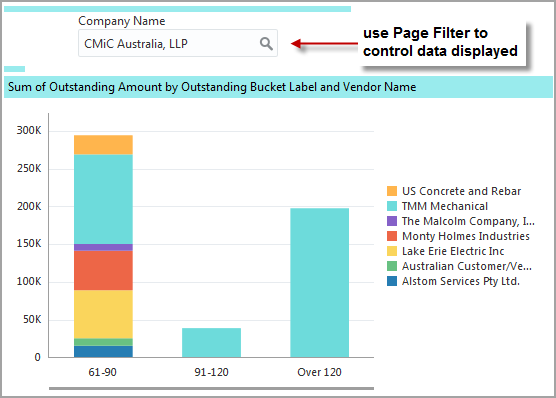Click the TMM Mechanical legend color swatch
The height and width of the screenshot is (398, 556).
pos(391,206)
